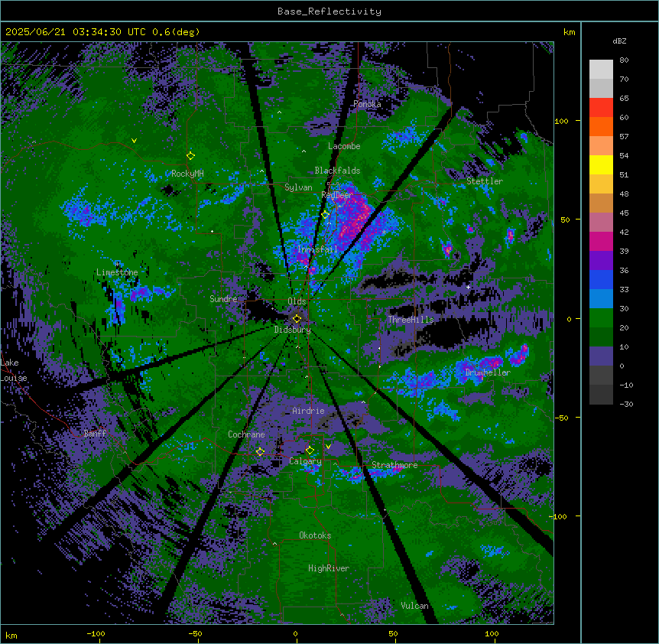Click the -100 tick on horizontal axis
The height and width of the screenshot is (644, 659).
click(x=96, y=633)
